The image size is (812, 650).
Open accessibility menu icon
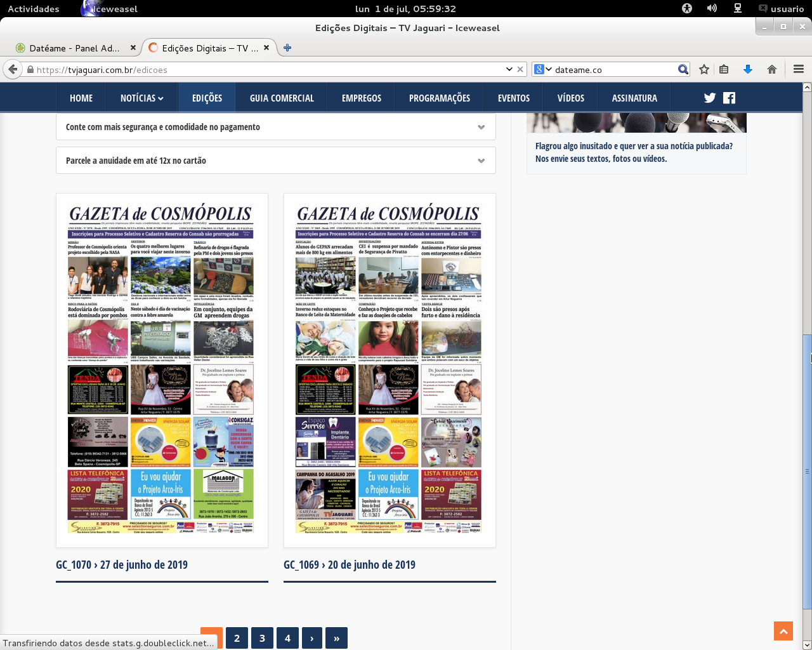click(687, 9)
